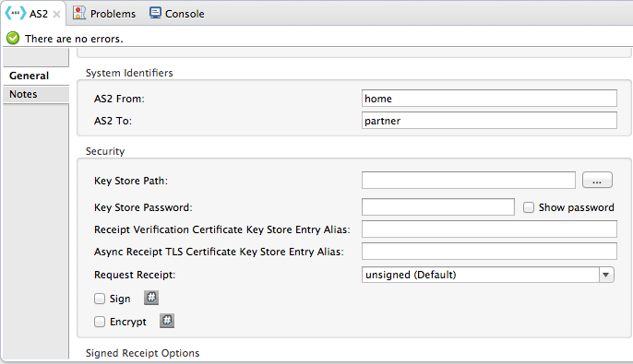Click the 'Key Store Password:' label
The height and width of the screenshot is (364, 633).
(x=143, y=207)
